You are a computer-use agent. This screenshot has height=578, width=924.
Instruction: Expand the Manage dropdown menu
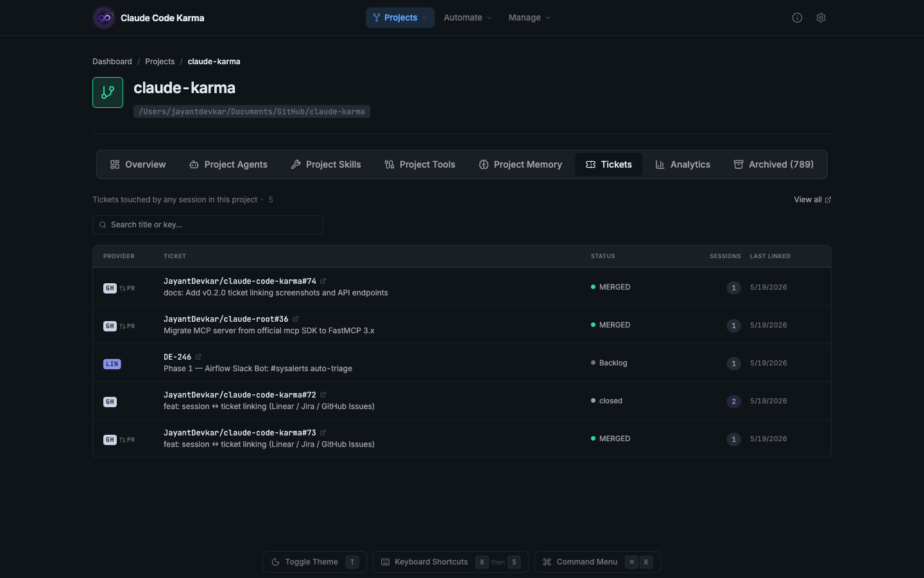tap(529, 18)
